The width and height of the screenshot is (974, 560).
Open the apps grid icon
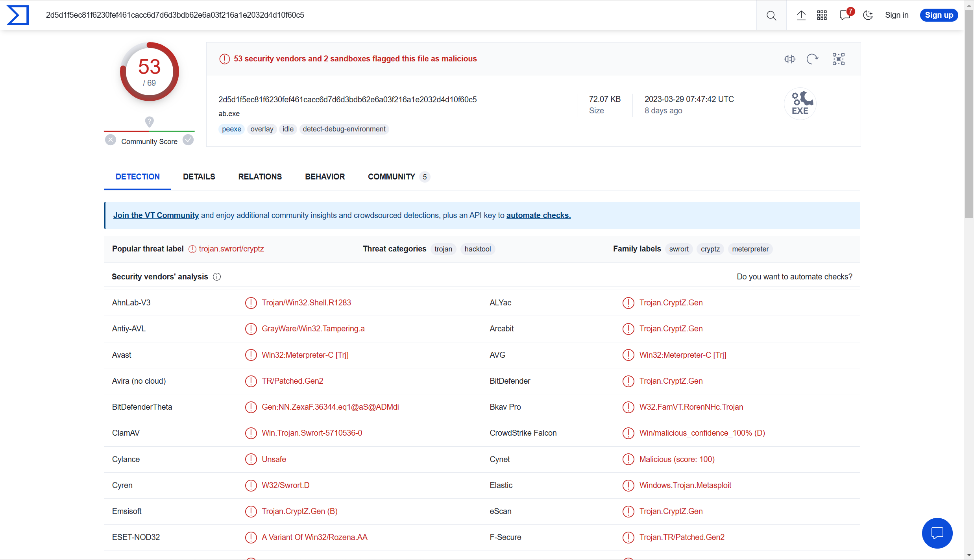point(822,15)
